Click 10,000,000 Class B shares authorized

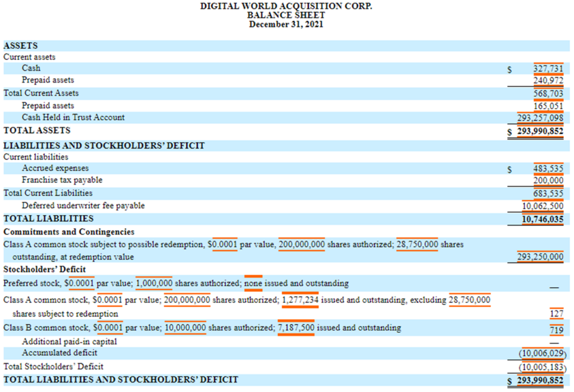(x=185, y=328)
